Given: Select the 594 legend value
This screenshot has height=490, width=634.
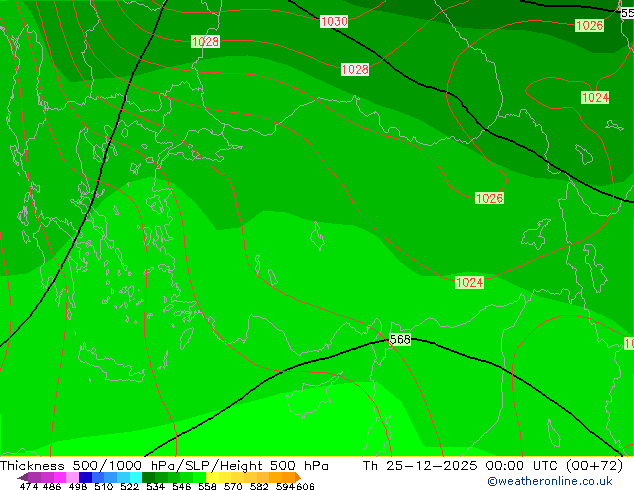Looking at the screenshot, I should (285, 486).
